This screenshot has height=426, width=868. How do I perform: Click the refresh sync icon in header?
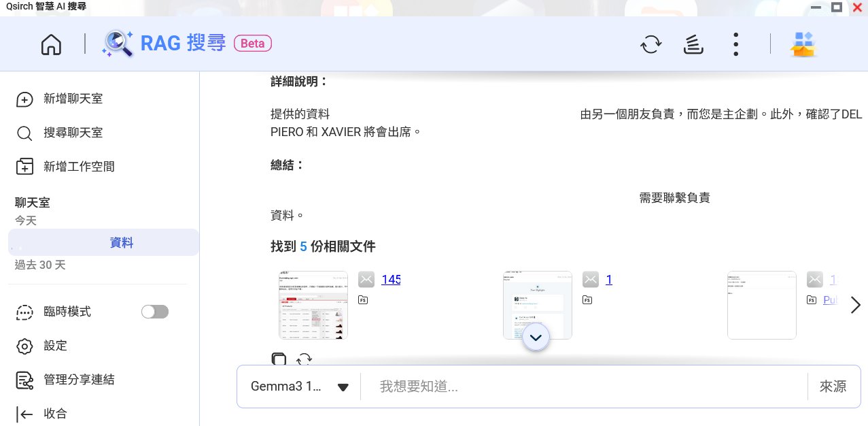(x=650, y=44)
